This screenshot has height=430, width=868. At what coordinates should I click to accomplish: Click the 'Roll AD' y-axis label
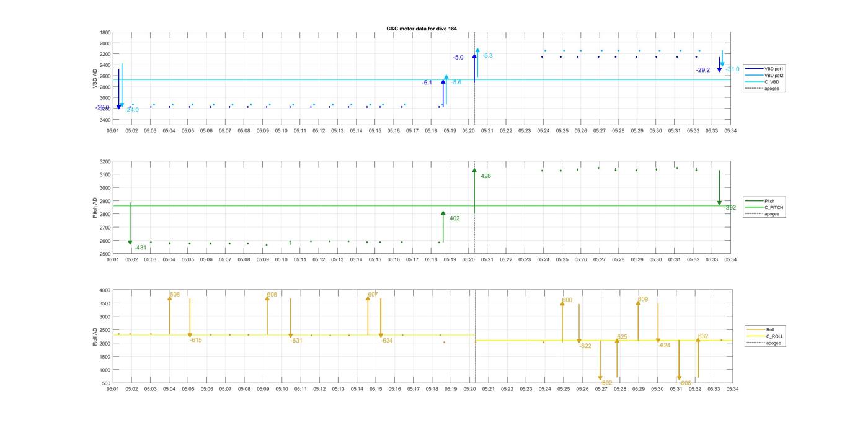tap(95, 336)
